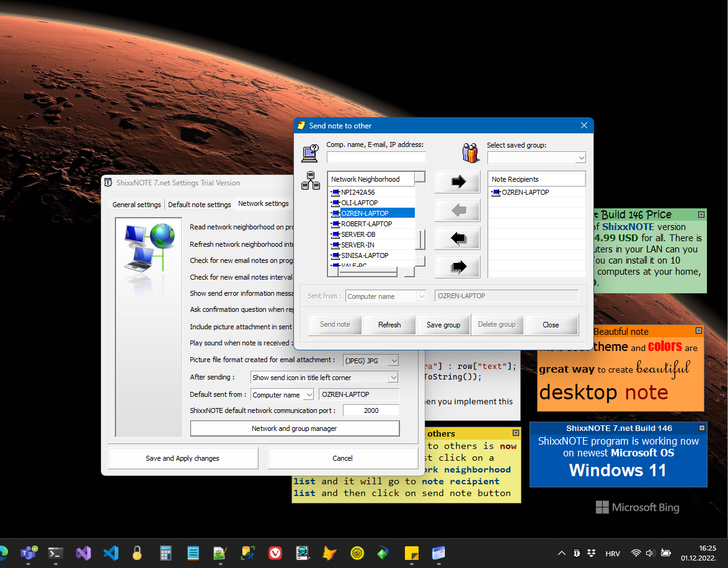Open Vivaldi from the taskbar

pyautogui.click(x=275, y=553)
